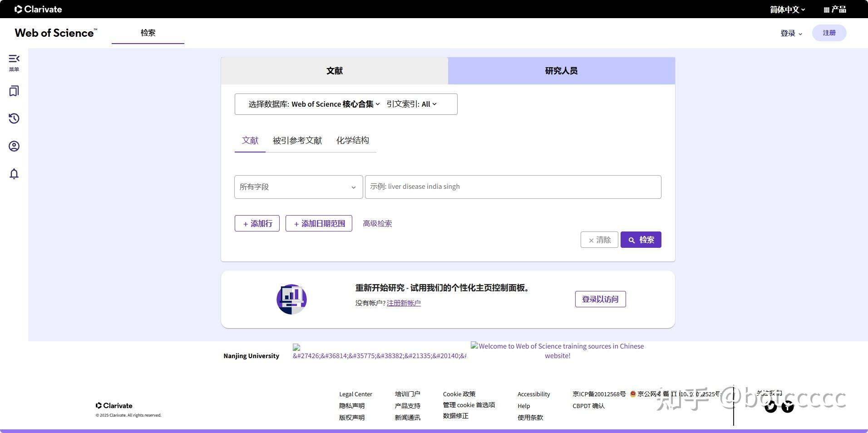The height and width of the screenshot is (433, 868).
Task: Click the footer Clarivate logo
Action: (x=114, y=406)
